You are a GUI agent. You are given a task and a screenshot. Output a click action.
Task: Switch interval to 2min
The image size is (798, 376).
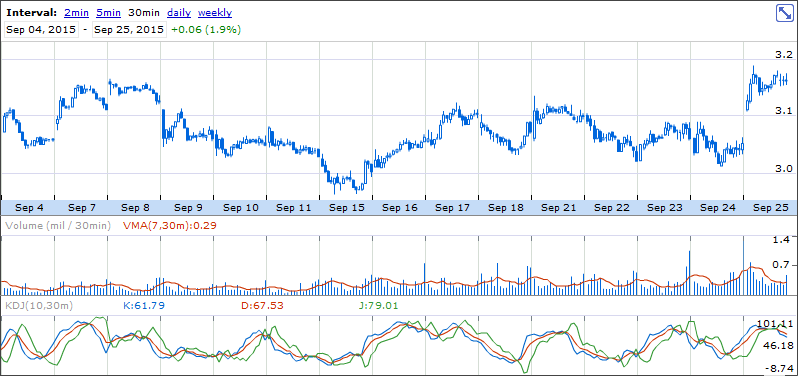point(77,13)
